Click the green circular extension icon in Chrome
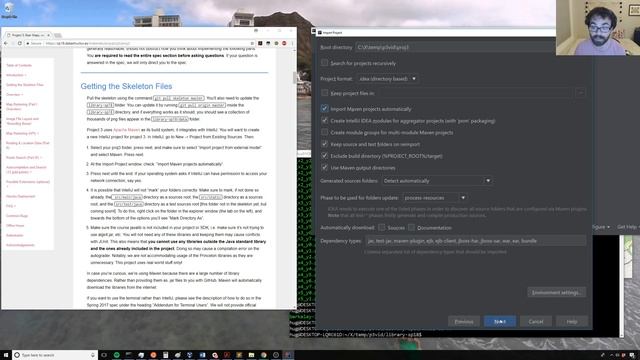 (276, 43)
